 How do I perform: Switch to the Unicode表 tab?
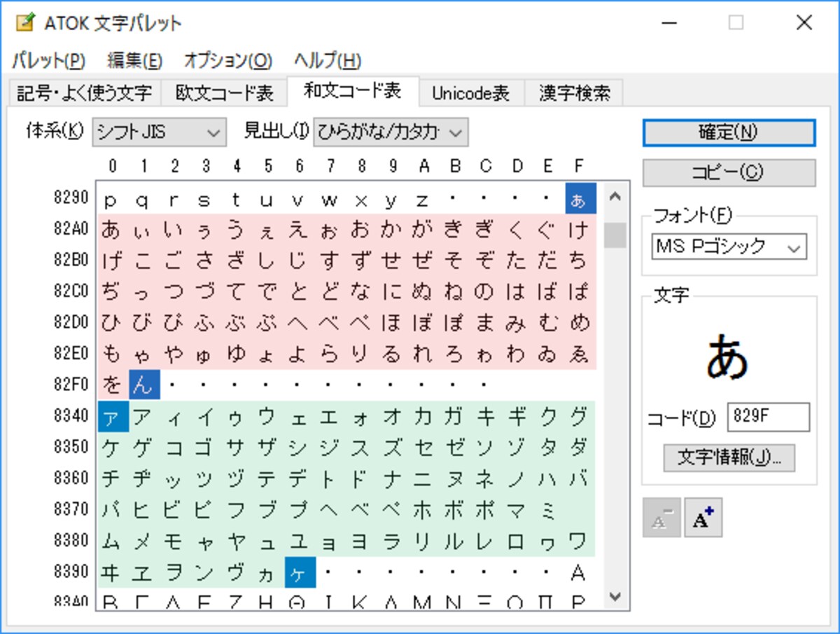pyautogui.click(x=470, y=92)
